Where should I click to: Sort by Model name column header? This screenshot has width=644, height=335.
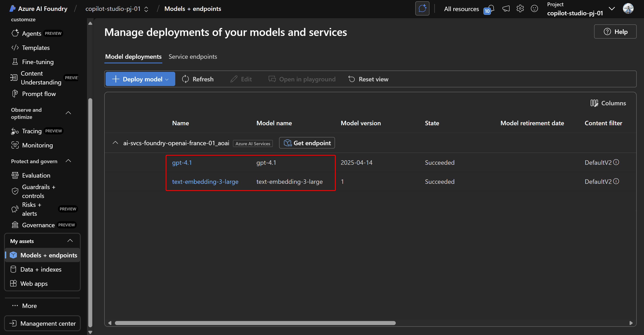(274, 123)
